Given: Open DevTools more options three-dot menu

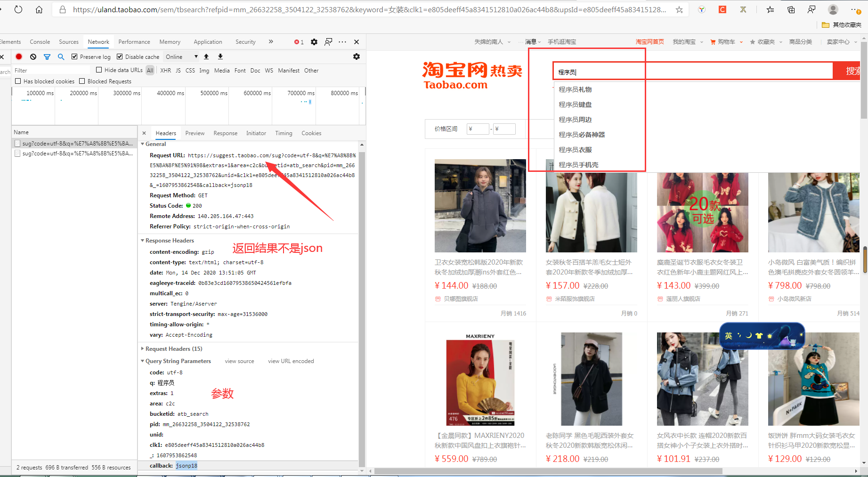Looking at the screenshot, I should click(342, 42).
